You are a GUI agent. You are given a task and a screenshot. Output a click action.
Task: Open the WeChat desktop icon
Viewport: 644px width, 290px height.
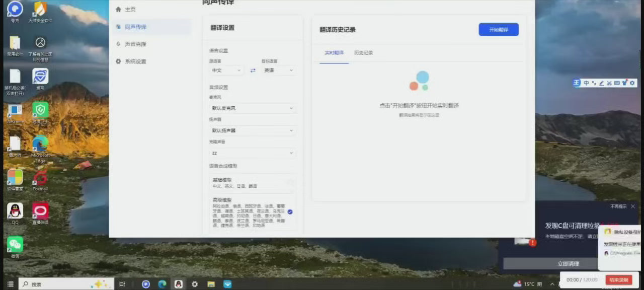[x=15, y=245]
